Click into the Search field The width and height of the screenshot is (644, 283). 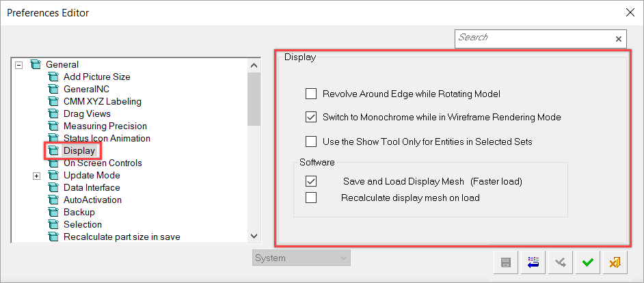(x=534, y=38)
